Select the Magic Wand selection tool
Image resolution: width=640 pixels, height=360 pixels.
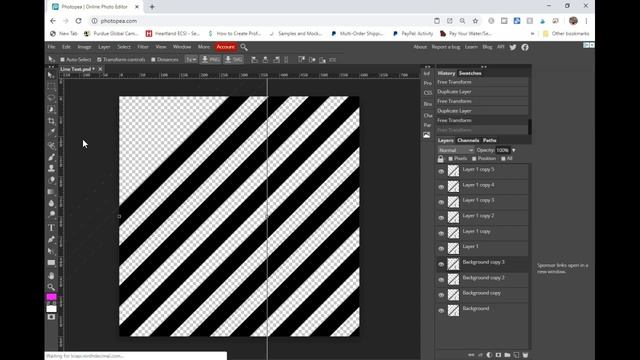[x=51, y=109]
